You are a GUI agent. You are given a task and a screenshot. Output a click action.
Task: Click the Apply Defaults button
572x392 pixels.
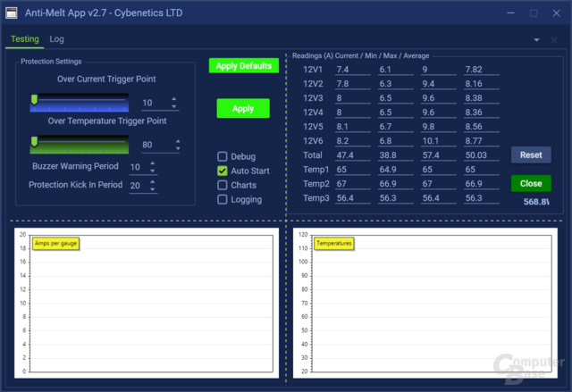[243, 66]
